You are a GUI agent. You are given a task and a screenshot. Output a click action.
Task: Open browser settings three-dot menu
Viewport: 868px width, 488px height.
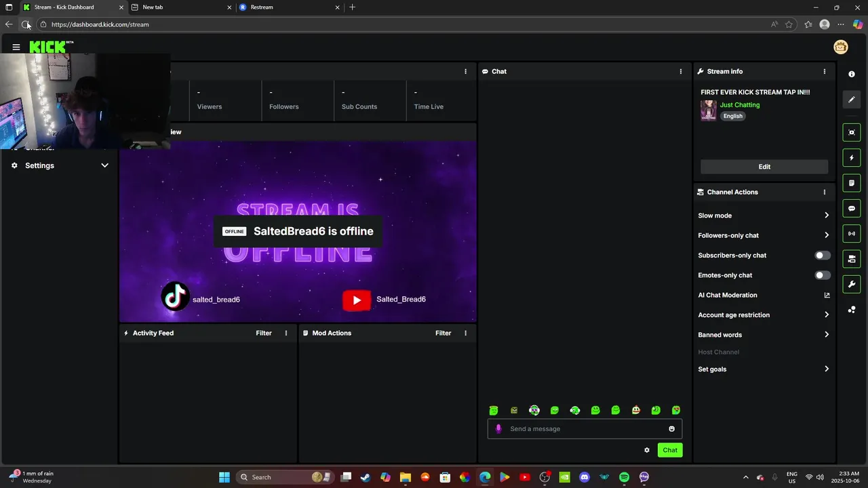coord(841,24)
